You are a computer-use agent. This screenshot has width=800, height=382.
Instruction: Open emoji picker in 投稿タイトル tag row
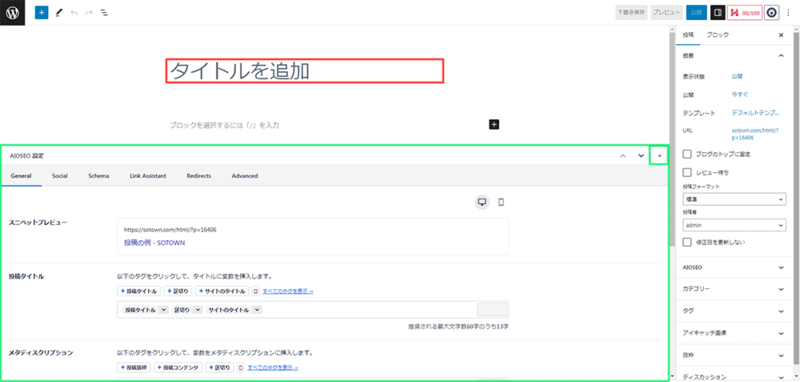point(256,291)
